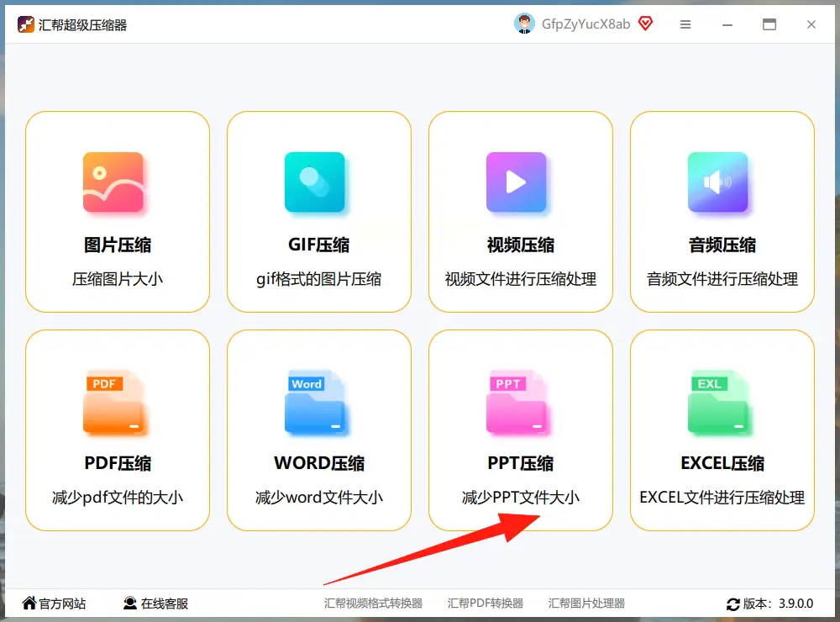Click the refresh icon beside version number
The image size is (840, 622).
point(732,604)
